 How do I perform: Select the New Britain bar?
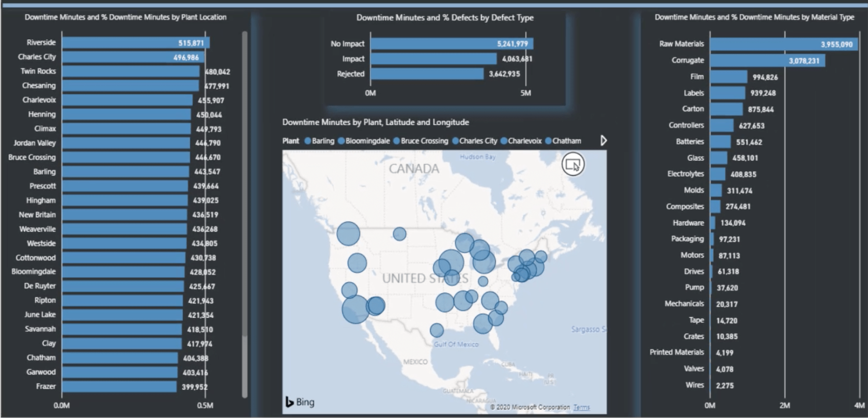point(125,215)
